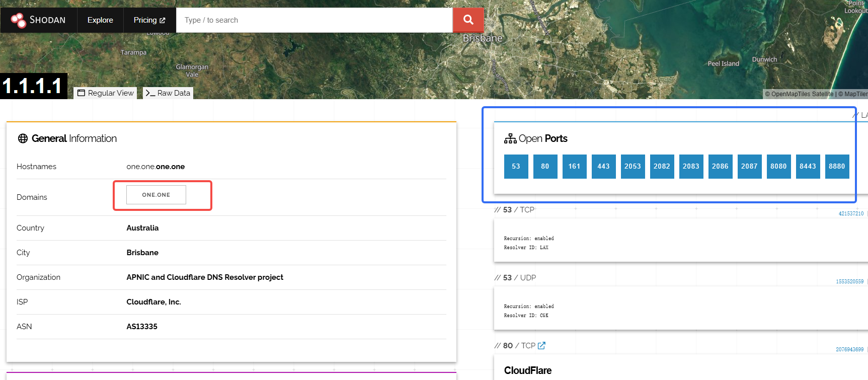Click the 53 / UDP section heading
868x380 pixels.
[x=515, y=278]
